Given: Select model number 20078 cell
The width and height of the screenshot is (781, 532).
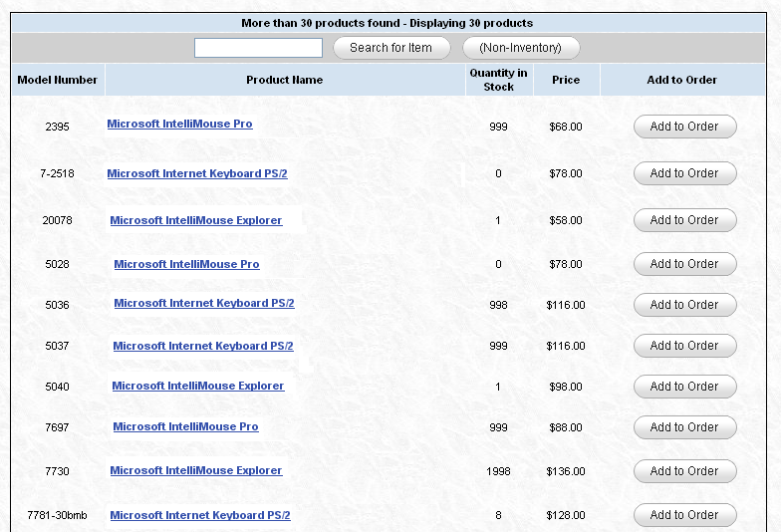Looking at the screenshot, I should click(58, 220).
